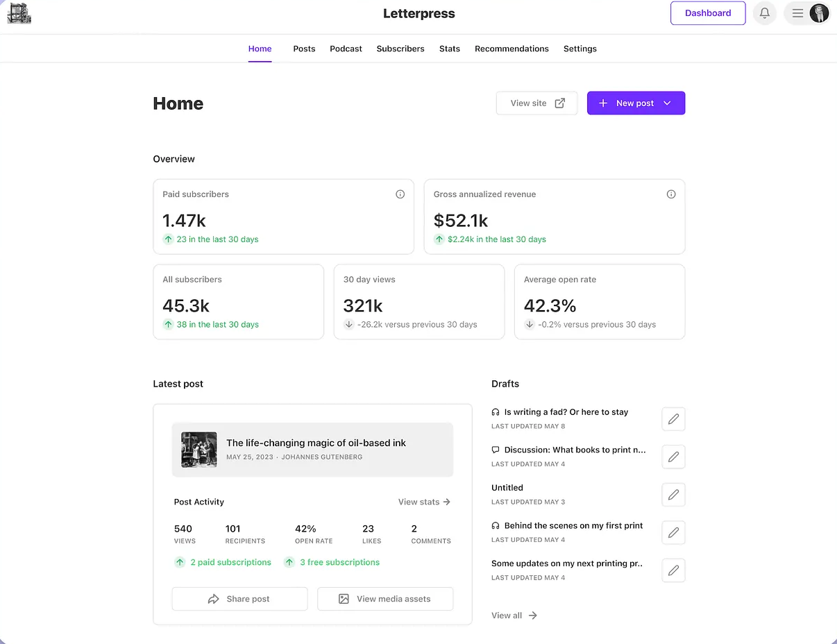The width and height of the screenshot is (837, 644).
Task: Open the Recommendations tab
Action: click(x=511, y=49)
